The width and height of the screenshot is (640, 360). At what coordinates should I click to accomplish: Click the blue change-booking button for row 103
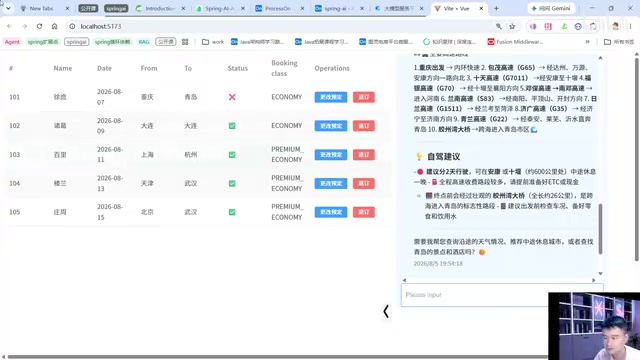pos(331,155)
